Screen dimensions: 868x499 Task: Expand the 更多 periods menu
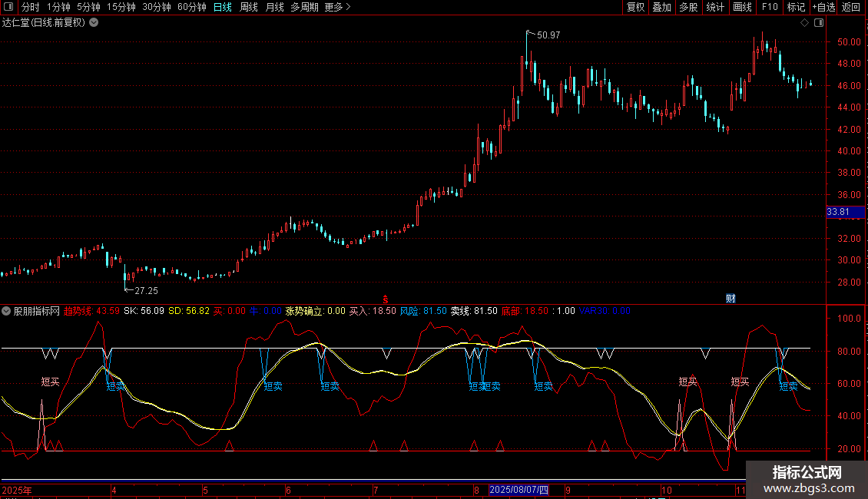point(338,7)
